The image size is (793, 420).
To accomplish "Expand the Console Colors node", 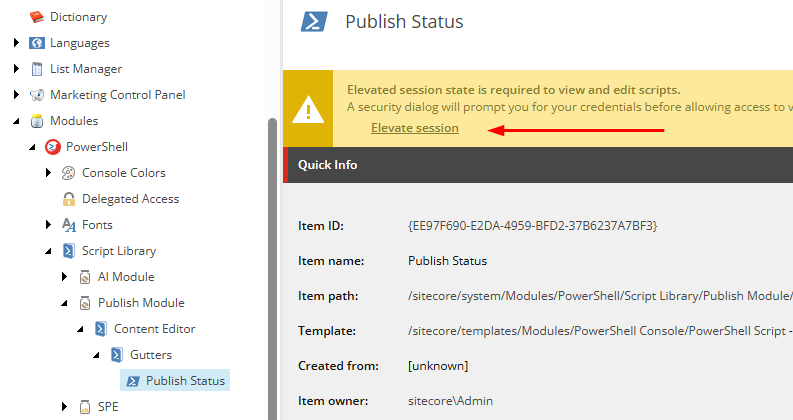I will (x=49, y=173).
